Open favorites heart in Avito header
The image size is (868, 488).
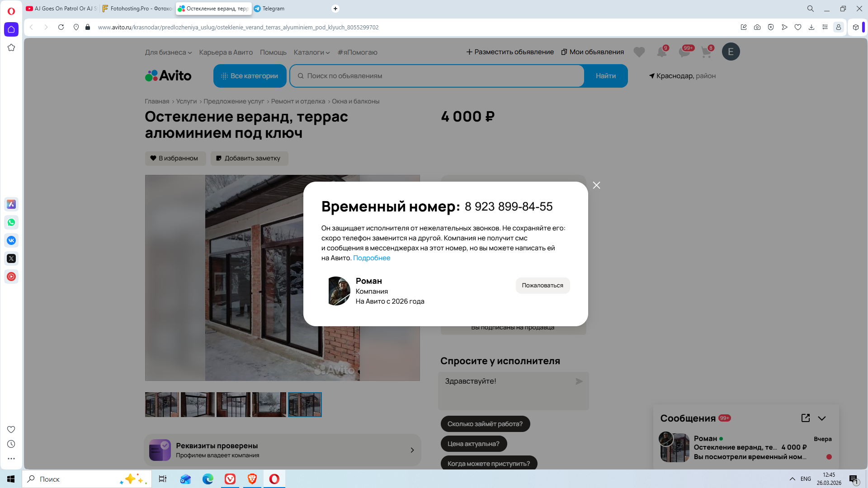coord(639,52)
